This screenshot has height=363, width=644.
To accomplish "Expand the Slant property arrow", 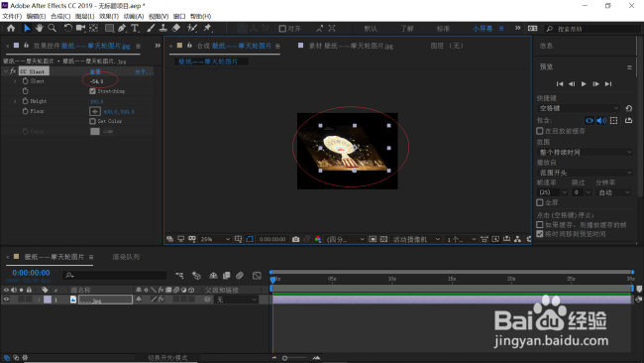I will pos(15,81).
